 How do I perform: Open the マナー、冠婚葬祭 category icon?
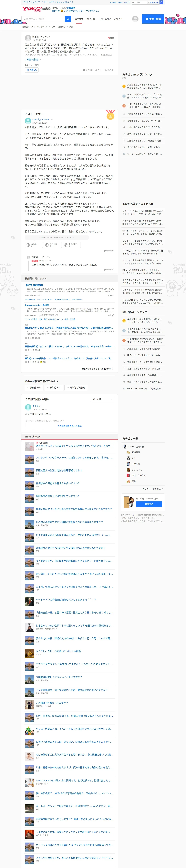(x=125, y=446)
